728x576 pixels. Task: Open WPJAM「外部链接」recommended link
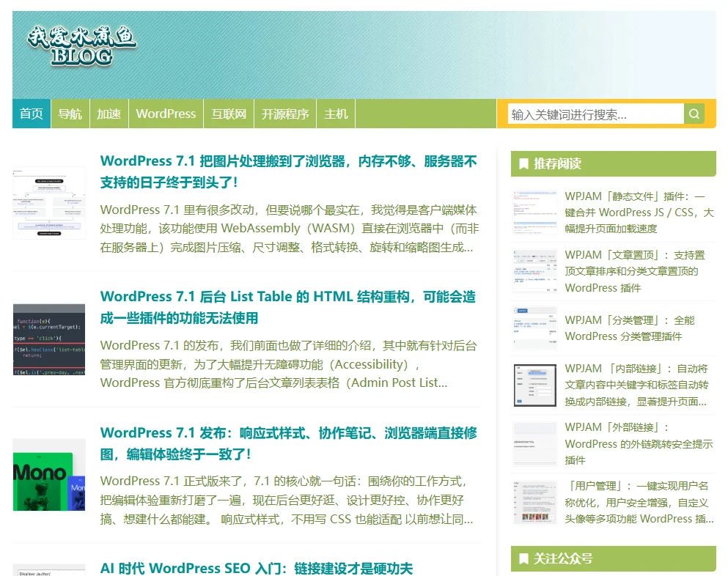click(639, 443)
